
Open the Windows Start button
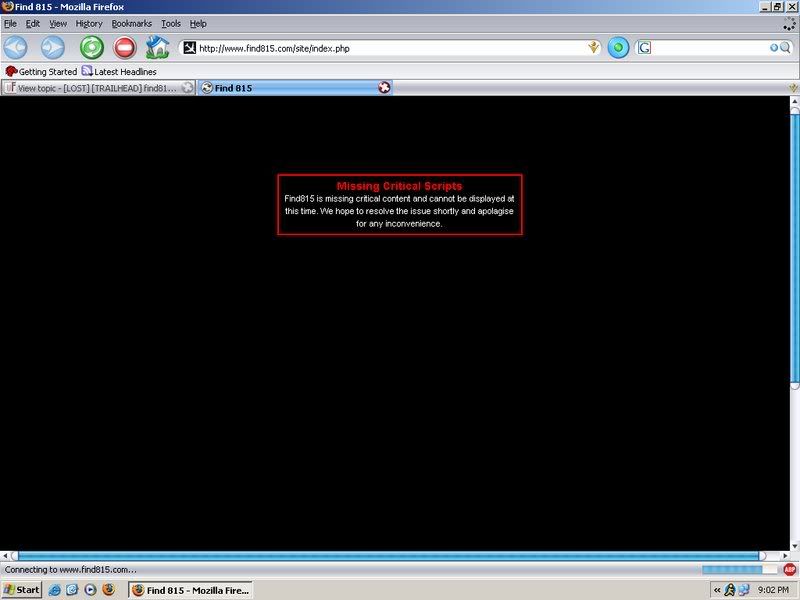pos(21,590)
